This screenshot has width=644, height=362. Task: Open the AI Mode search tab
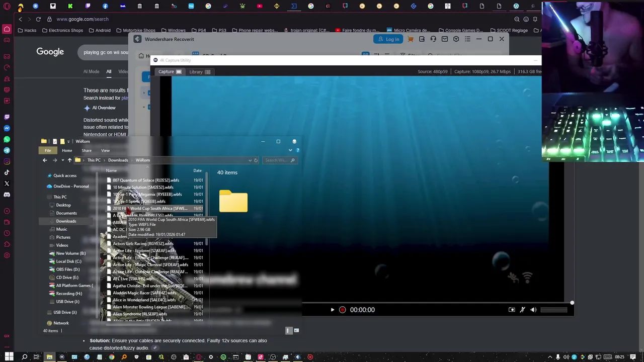pos(91,71)
